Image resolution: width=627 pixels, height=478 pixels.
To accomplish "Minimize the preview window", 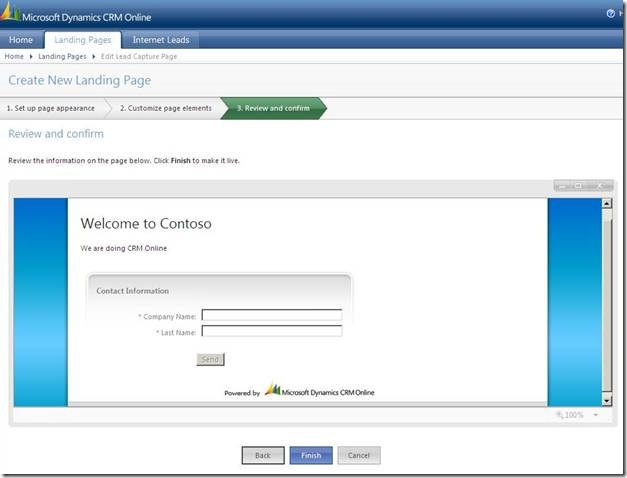I will 564,186.
